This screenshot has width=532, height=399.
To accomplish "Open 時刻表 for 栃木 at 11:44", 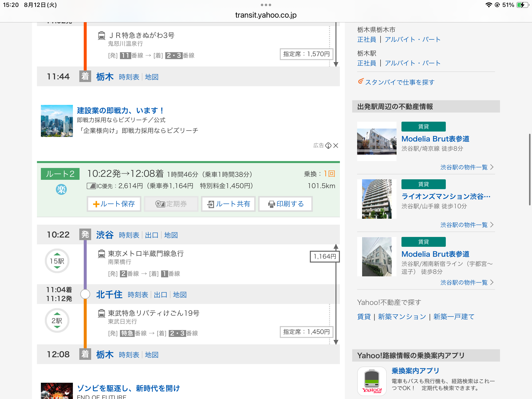I will point(129,77).
